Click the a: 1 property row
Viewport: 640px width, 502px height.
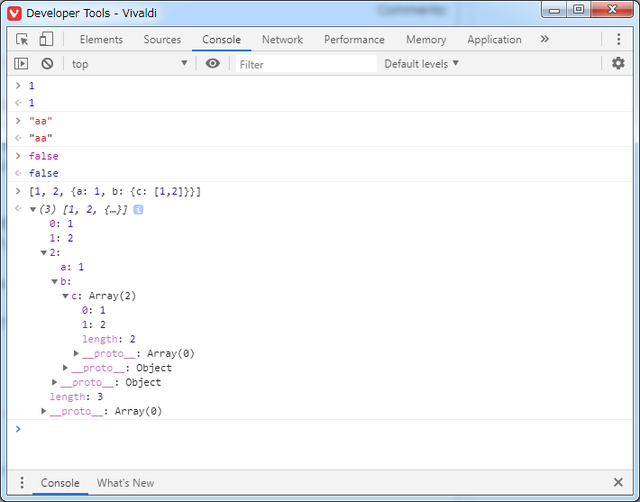point(72,267)
